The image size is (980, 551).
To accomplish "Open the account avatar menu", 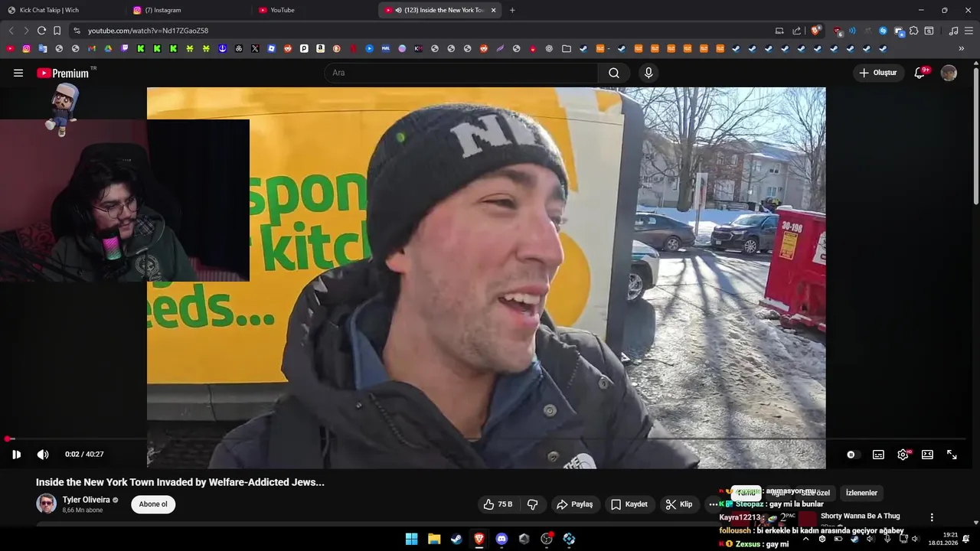I will coord(949,73).
